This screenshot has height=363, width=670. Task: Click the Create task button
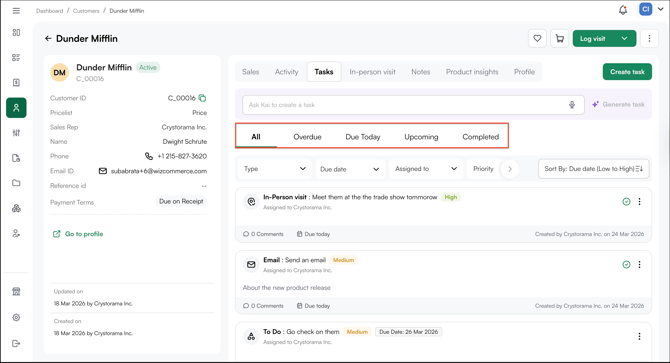coord(627,72)
